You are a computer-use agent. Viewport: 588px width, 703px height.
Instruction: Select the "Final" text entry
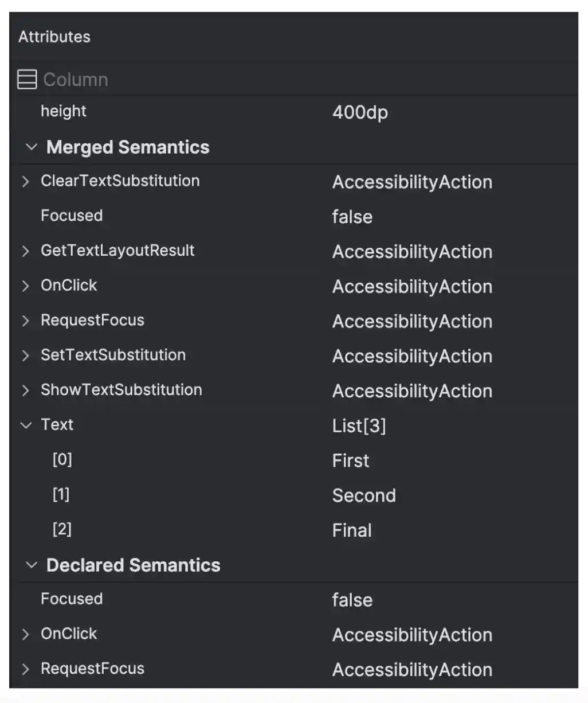coord(352,530)
